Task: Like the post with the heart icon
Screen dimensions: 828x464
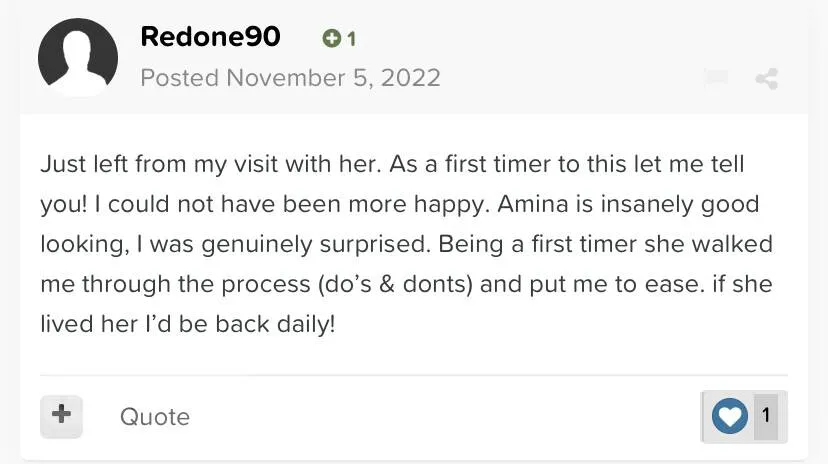Action: pyautogui.click(x=729, y=416)
